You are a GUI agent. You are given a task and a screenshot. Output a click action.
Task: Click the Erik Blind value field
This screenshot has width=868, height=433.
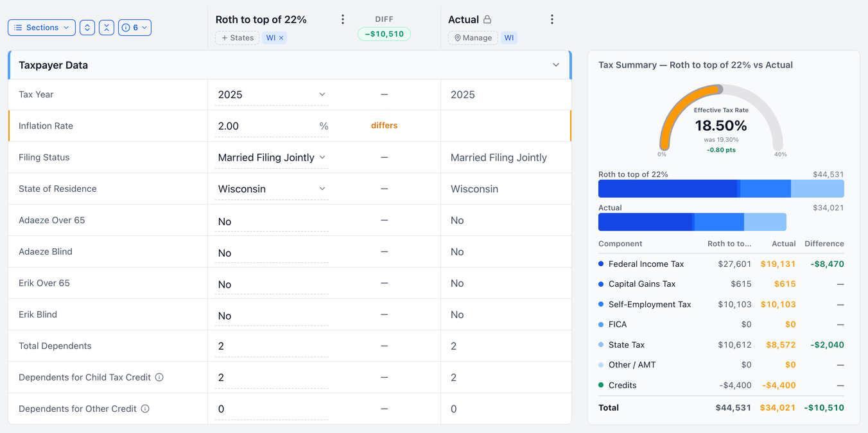point(272,316)
